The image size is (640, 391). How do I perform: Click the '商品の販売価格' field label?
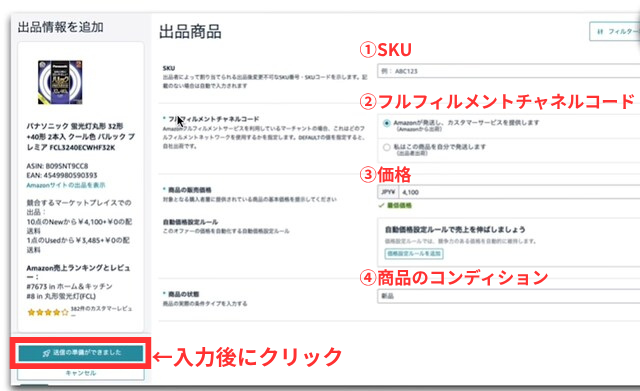(189, 190)
